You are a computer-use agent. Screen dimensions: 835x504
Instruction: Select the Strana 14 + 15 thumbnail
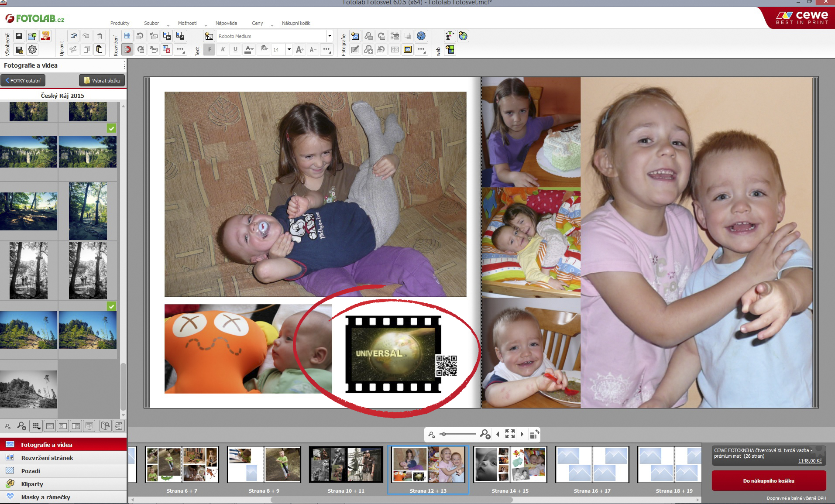510,465
